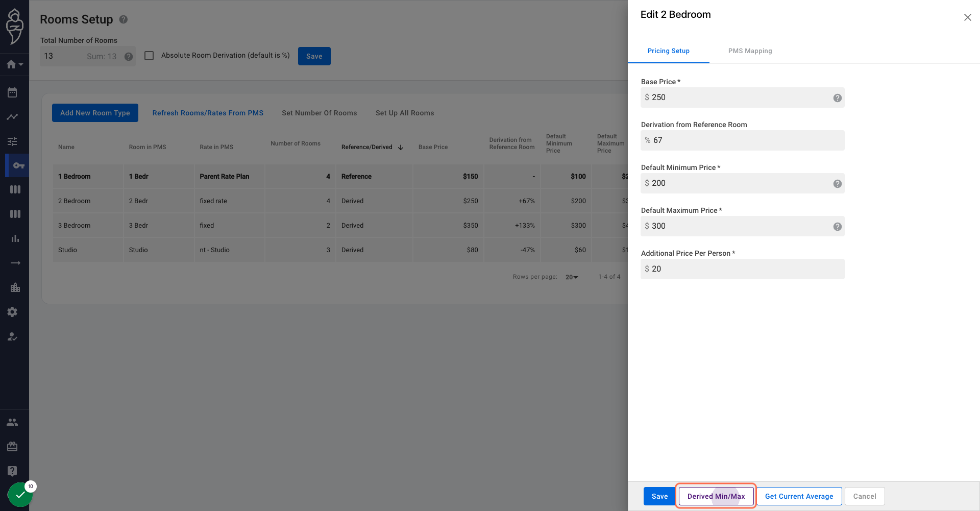Open the Rows per page dropdown
The height and width of the screenshot is (511, 980).
point(572,277)
